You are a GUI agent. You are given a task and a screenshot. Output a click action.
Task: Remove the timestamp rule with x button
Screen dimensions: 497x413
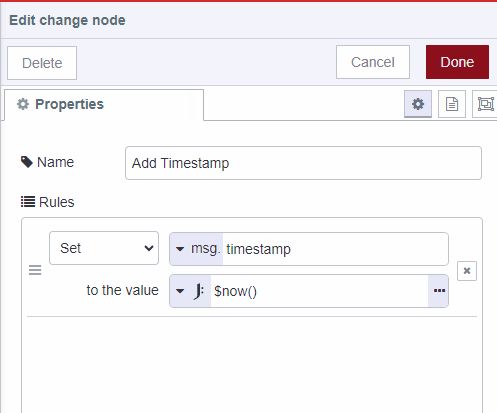coord(467,271)
